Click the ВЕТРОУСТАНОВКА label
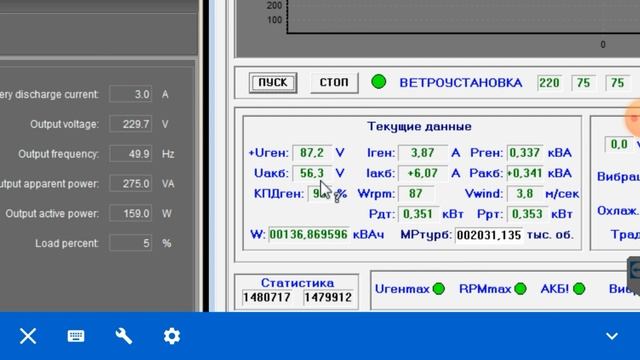640x360 pixels. (x=461, y=83)
